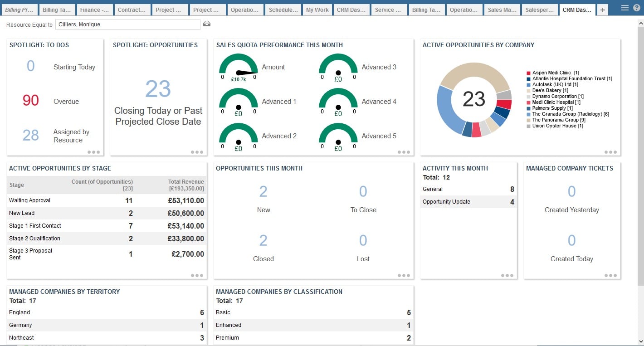
Task: Open widget menu dots on Active Opportunities by Stage
Action: pos(197,276)
